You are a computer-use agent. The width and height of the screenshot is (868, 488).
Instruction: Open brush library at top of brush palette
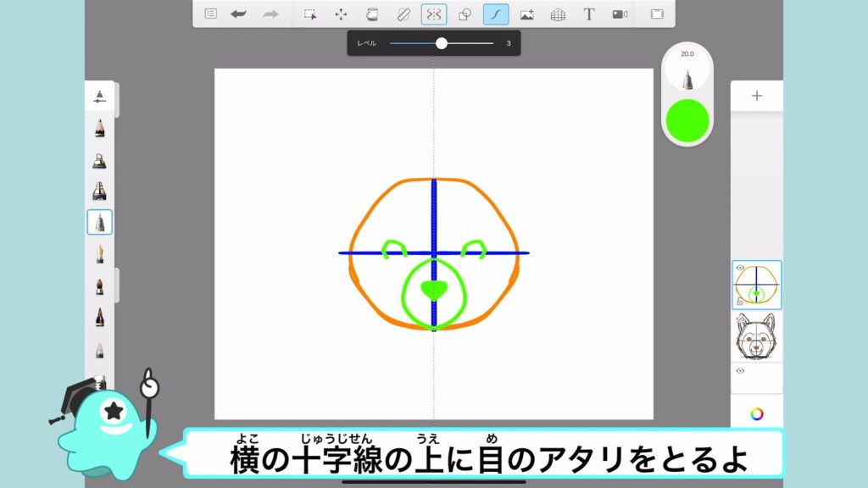pyautogui.click(x=100, y=96)
